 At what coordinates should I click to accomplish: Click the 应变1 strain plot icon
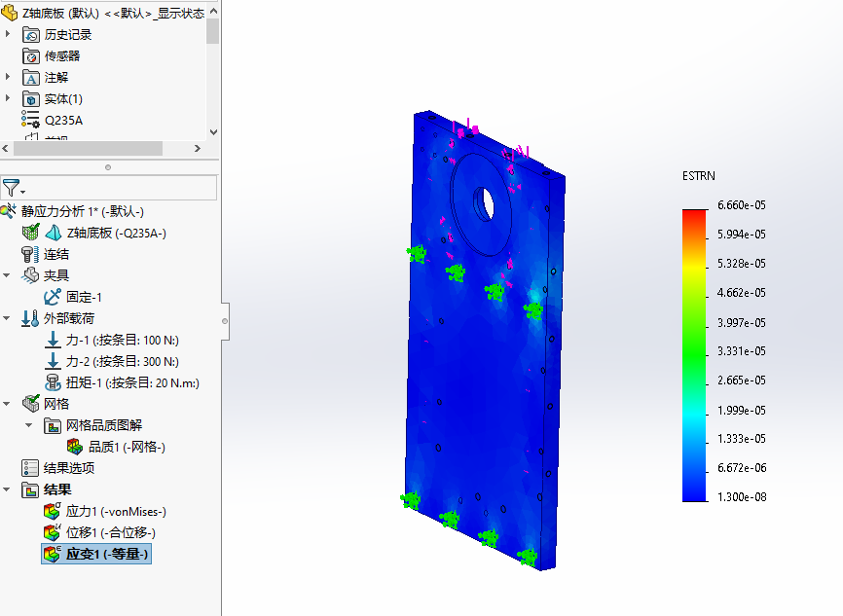[53, 554]
